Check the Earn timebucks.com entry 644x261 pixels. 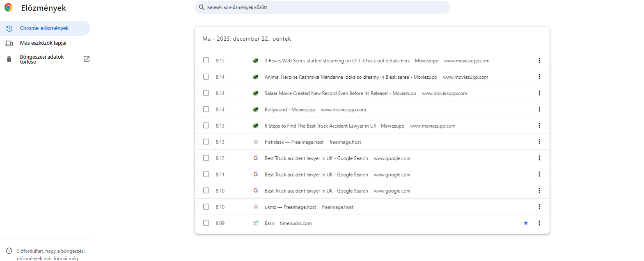(206, 223)
